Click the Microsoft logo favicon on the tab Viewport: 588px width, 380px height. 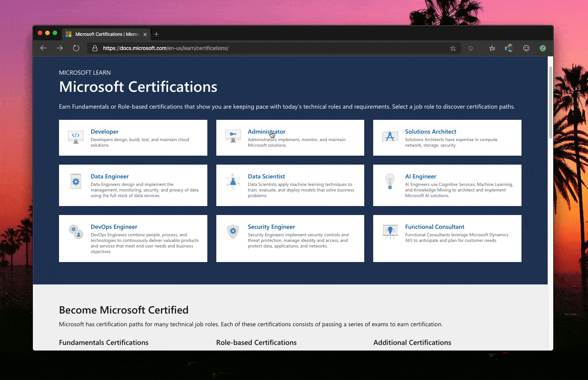69,34
